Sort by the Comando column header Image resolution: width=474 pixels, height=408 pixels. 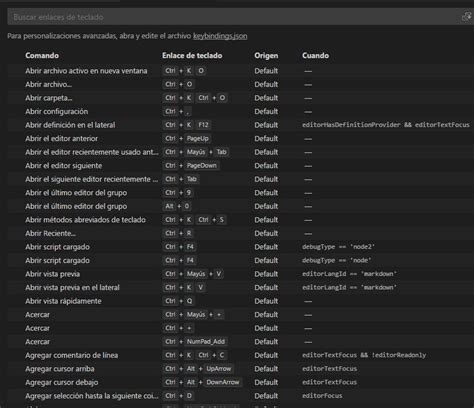click(x=42, y=55)
